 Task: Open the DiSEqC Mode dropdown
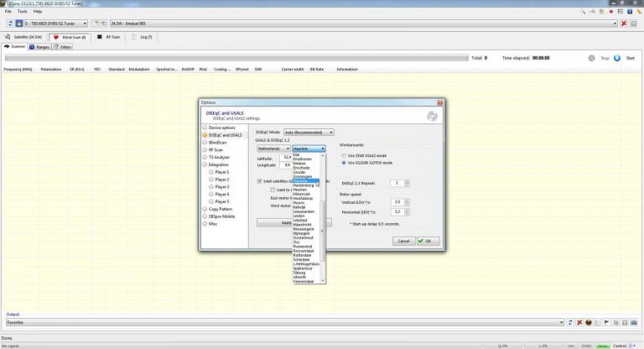pos(309,132)
